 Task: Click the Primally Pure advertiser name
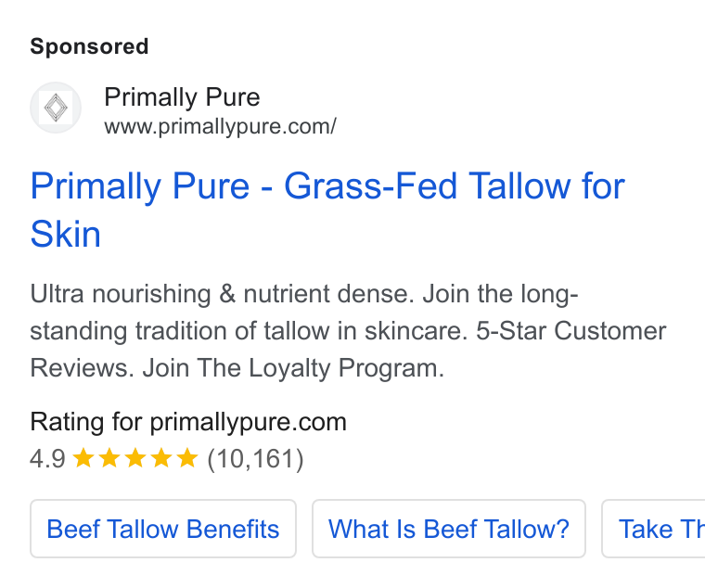(182, 97)
